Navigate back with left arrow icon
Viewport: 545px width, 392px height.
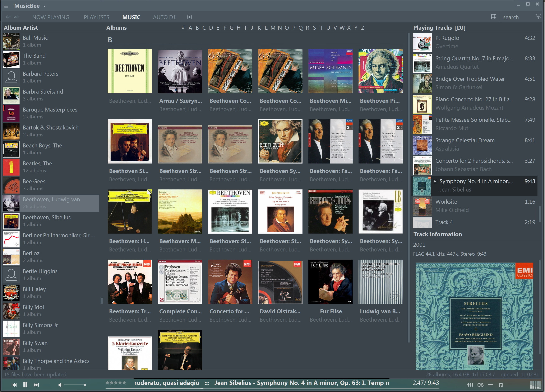pyautogui.click(x=8, y=17)
